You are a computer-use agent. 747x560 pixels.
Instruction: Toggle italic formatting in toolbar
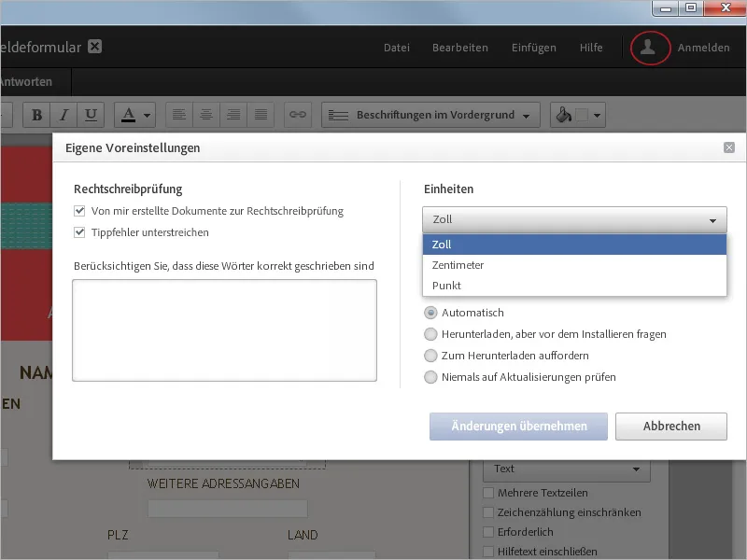(x=63, y=115)
